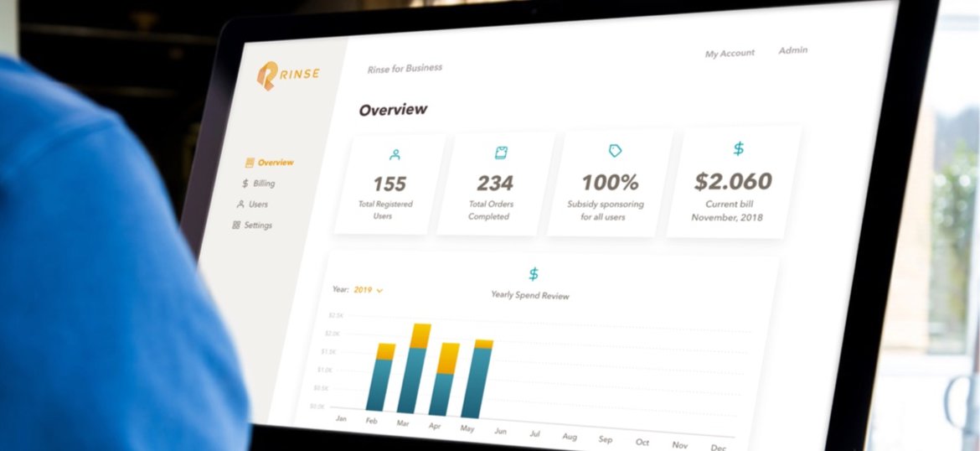
Task: Open the Admin link
Action: (x=793, y=50)
